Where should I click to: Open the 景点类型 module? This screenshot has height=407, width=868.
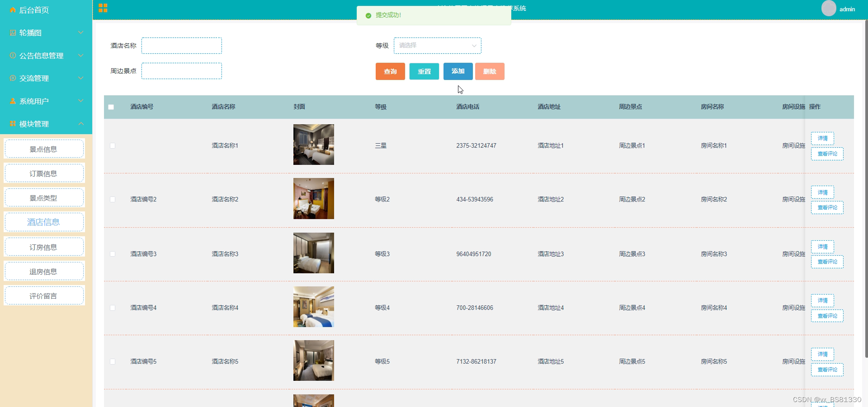coord(44,197)
